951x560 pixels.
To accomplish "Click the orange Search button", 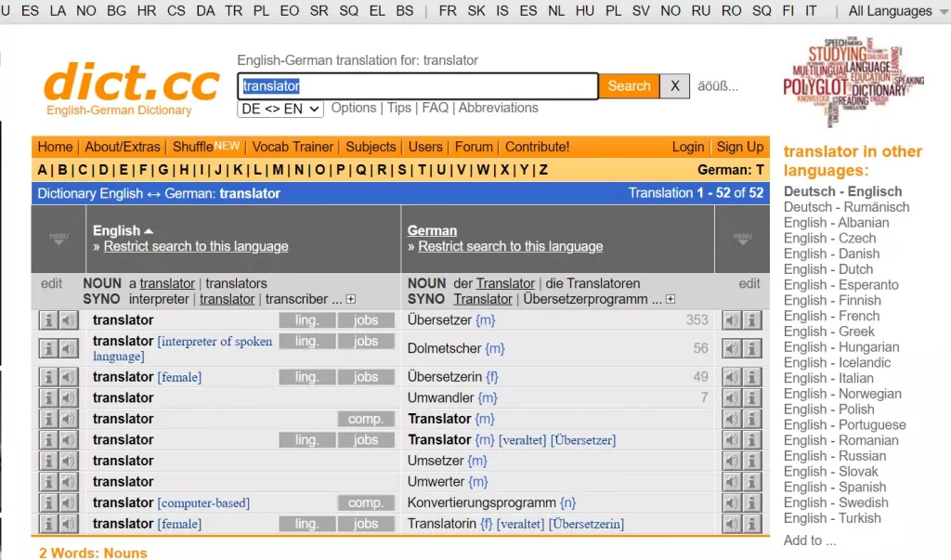I will click(x=629, y=86).
